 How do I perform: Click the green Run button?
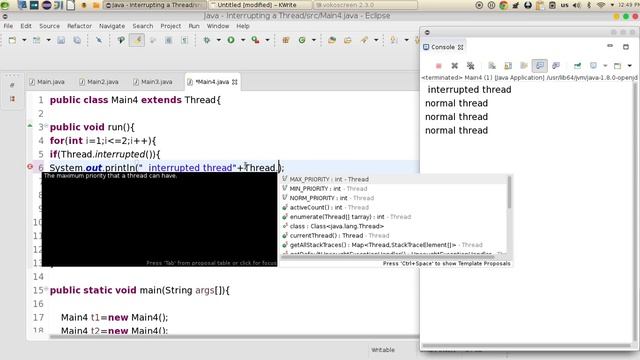tap(231, 40)
